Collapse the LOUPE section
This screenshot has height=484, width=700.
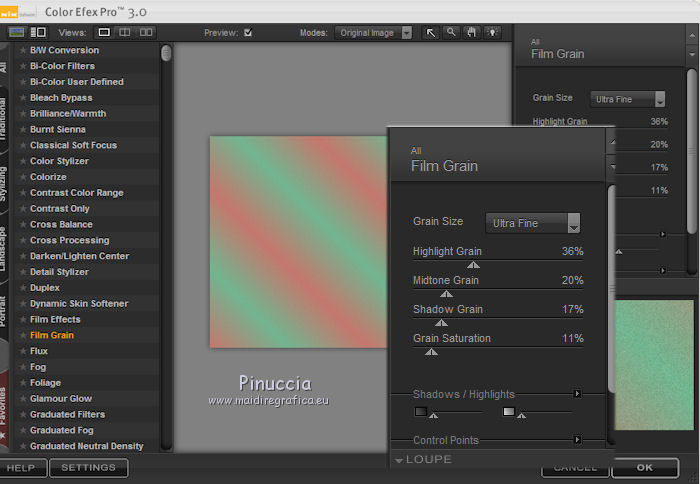(399, 460)
